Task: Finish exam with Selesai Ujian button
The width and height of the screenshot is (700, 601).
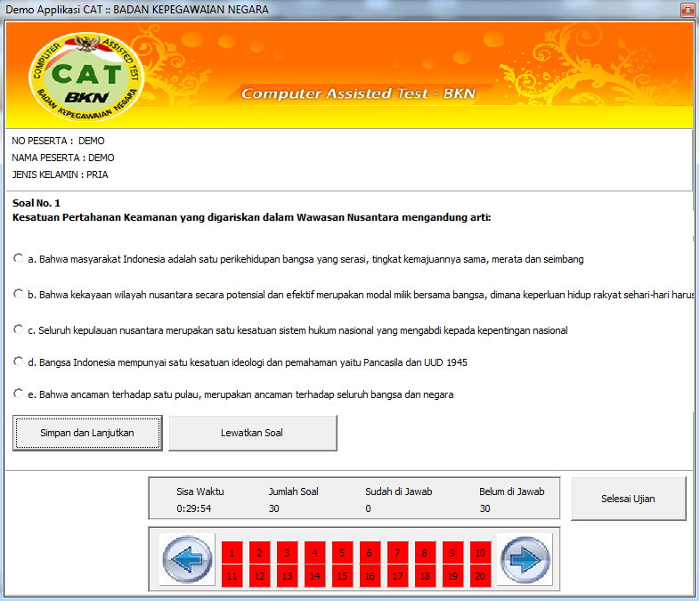Action: 629,499
